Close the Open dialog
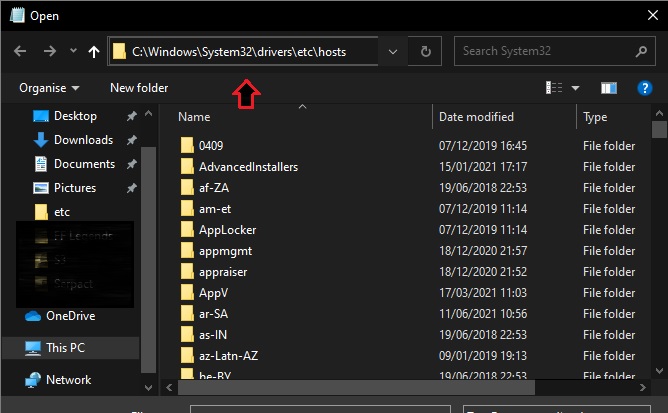 click(x=652, y=16)
